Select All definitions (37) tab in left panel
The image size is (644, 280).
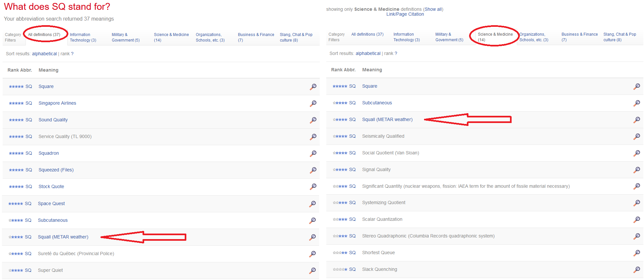click(44, 35)
